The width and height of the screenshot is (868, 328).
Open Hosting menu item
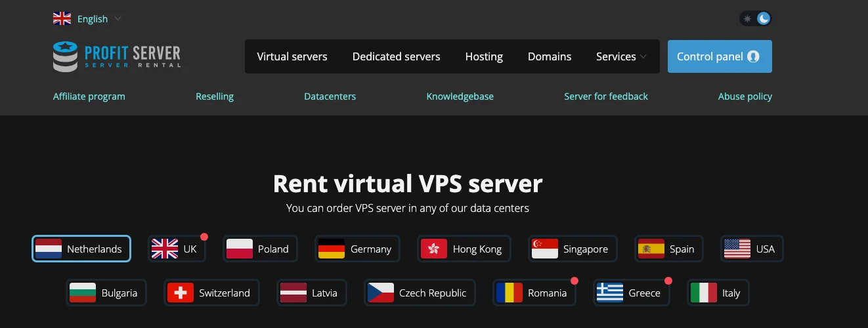click(x=484, y=56)
